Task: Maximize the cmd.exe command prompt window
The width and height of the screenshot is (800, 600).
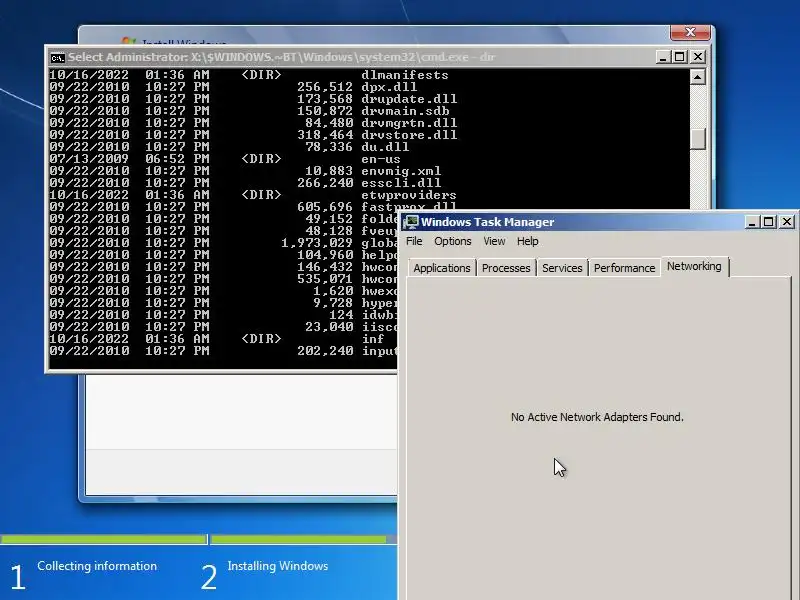Action: 680,57
